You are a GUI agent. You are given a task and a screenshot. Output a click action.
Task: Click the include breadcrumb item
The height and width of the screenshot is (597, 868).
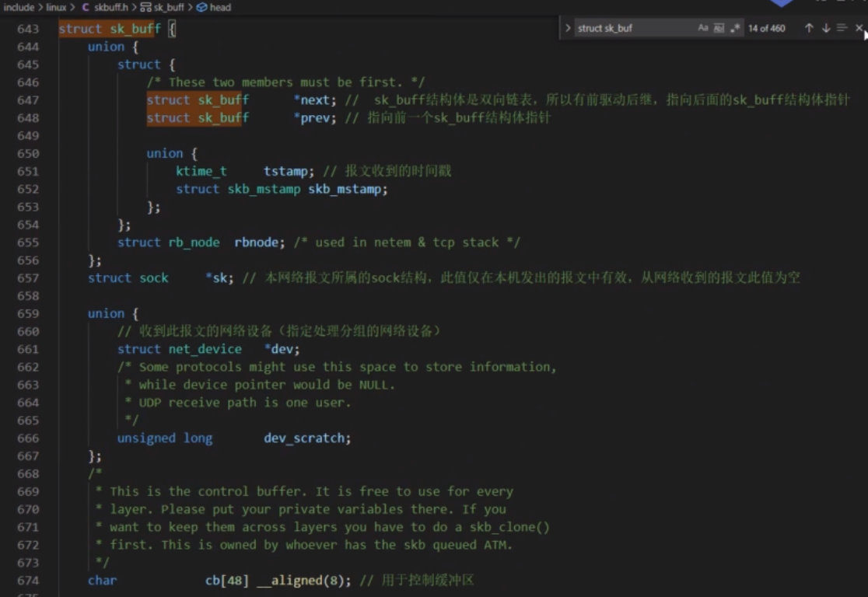click(x=19, y=7)
